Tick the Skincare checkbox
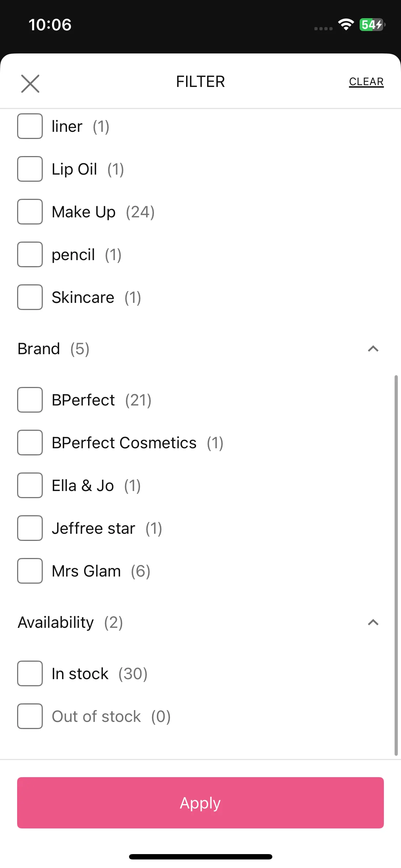 coord(30,297)
